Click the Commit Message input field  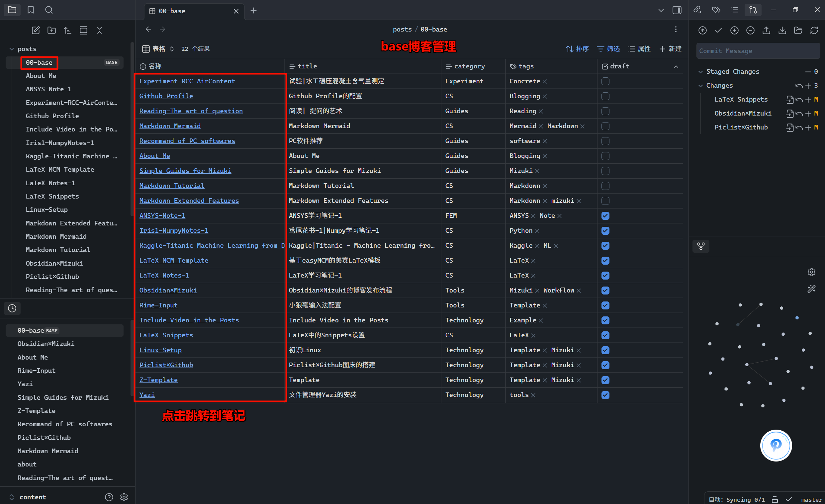(x=758, y=51)
